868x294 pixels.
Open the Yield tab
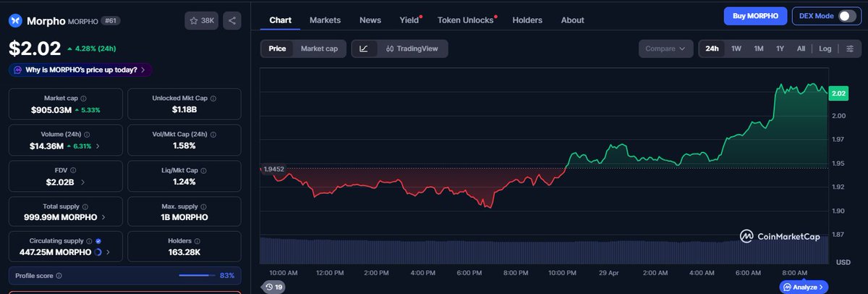[409, 20]
